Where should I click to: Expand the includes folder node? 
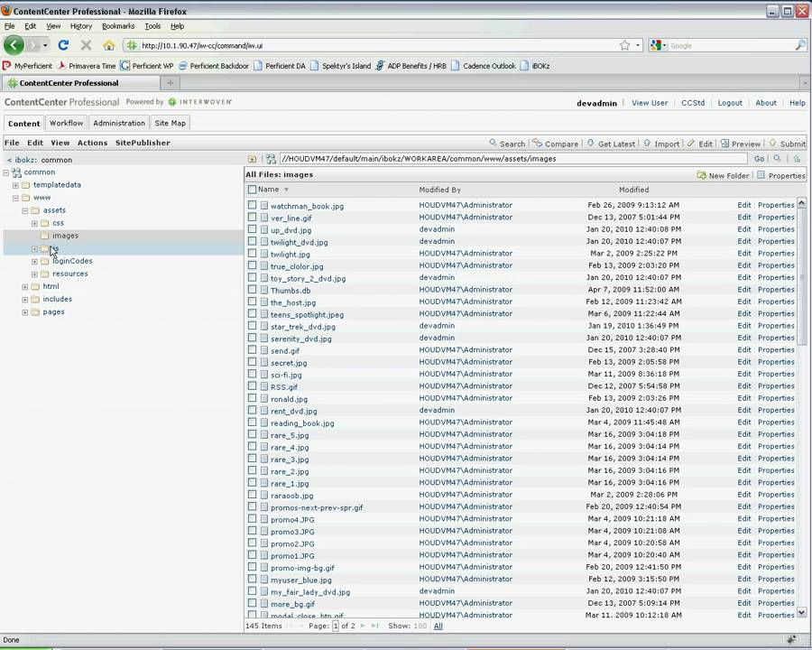25,300
